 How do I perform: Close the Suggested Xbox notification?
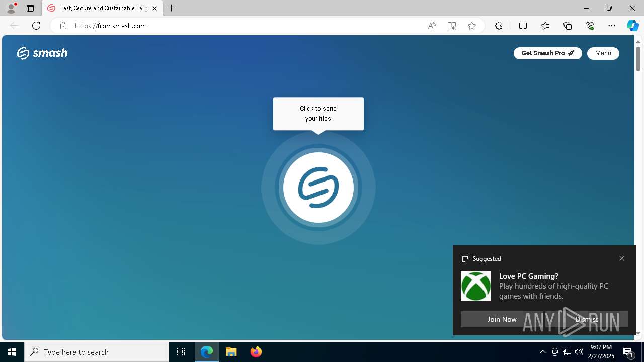pyautogui.click(x=622, y=258)
